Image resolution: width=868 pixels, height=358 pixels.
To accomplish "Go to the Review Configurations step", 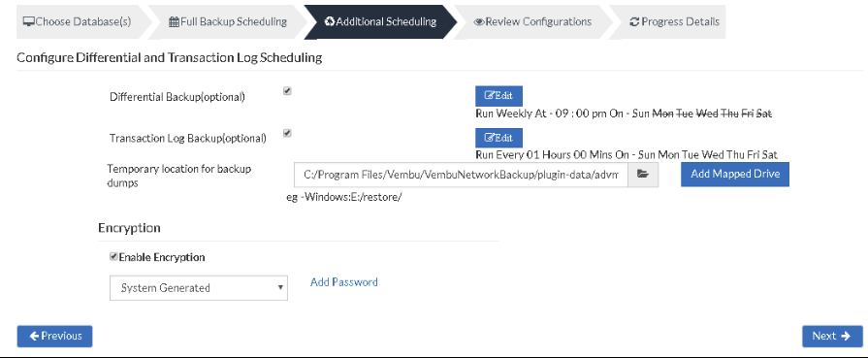I will [x=532, y=22].
